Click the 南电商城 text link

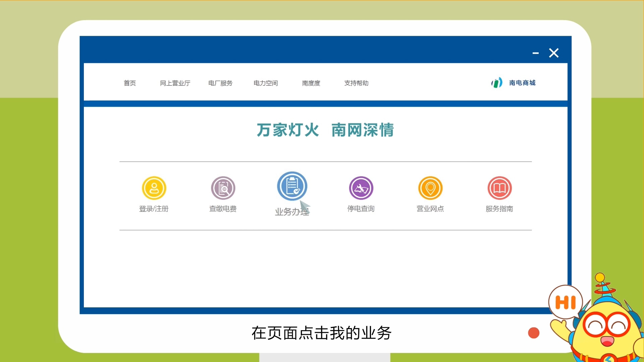[x=522, y=83]
